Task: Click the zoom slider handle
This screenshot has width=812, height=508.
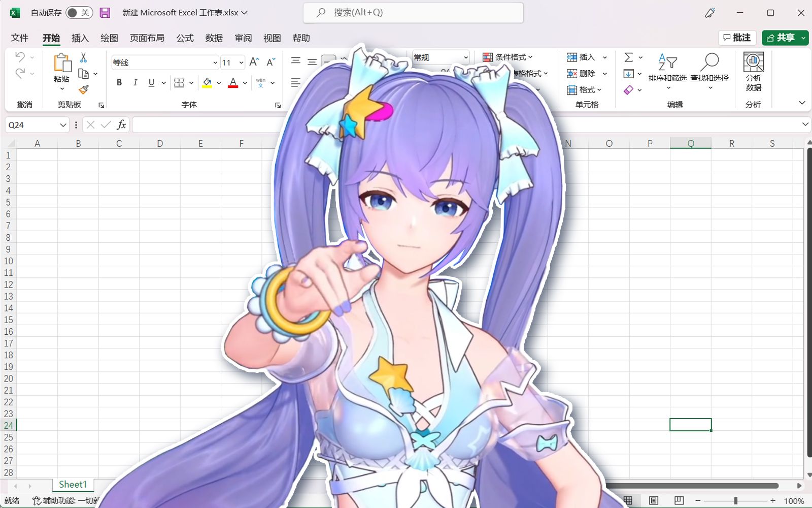Action: coord(735,501)
